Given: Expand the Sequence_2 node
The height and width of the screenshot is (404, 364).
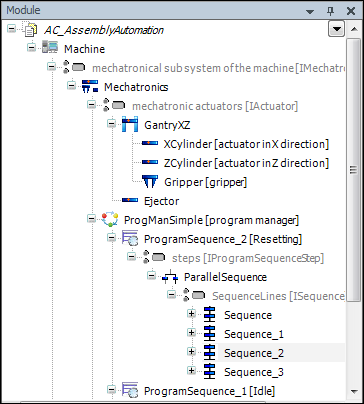Looking at the screenshot, I should pyautogui.click(x=191, y=352).
